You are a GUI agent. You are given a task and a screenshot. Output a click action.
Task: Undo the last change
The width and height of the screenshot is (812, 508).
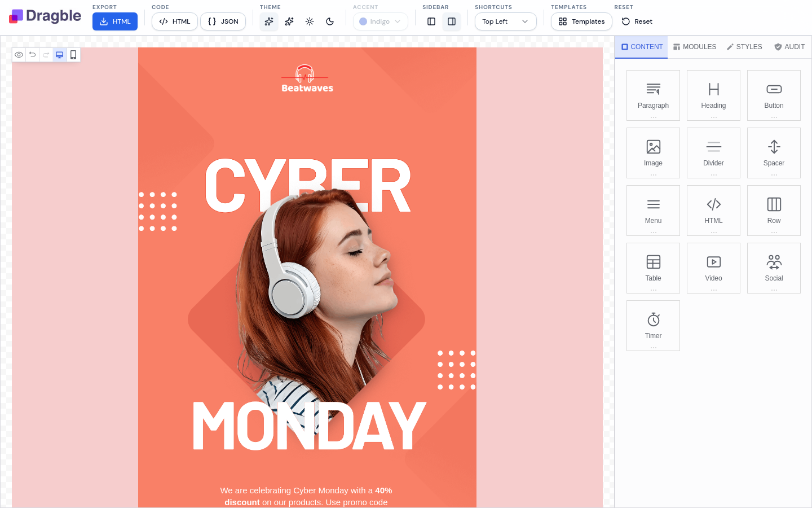click(x=33, y=55)
